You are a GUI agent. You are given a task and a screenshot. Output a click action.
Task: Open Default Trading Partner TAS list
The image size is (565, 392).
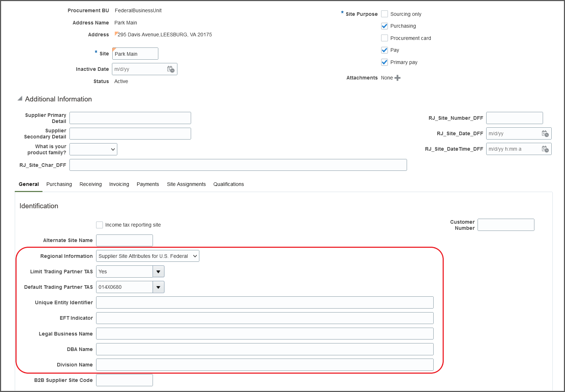click(158, 287)
